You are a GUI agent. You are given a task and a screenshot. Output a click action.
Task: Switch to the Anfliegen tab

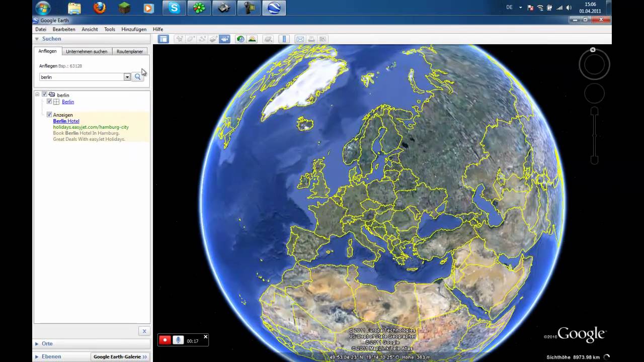pos(48,51)
